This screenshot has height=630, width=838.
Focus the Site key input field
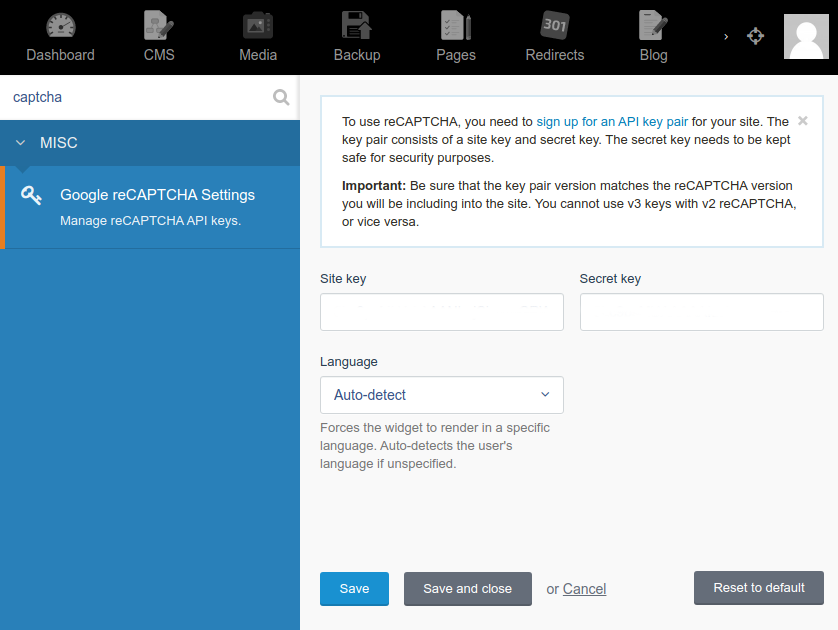click(x=441, y=312)
